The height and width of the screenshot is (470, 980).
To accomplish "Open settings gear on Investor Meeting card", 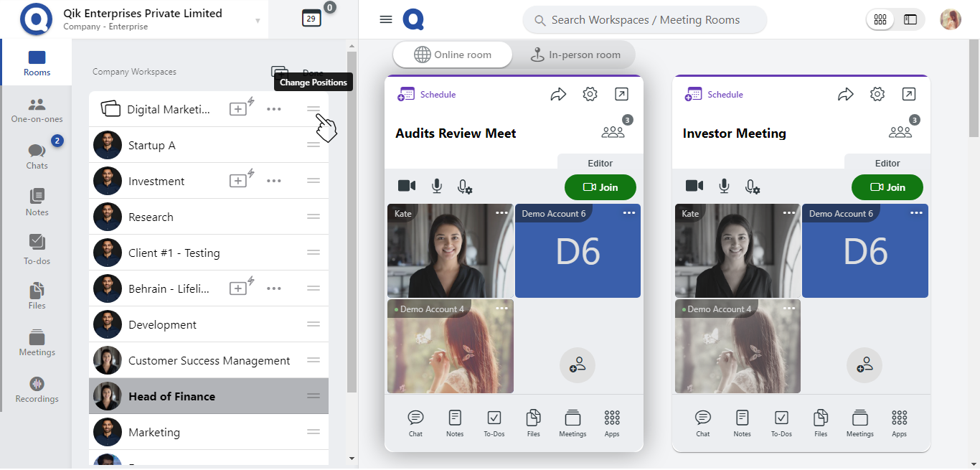I will coord(877,95).
